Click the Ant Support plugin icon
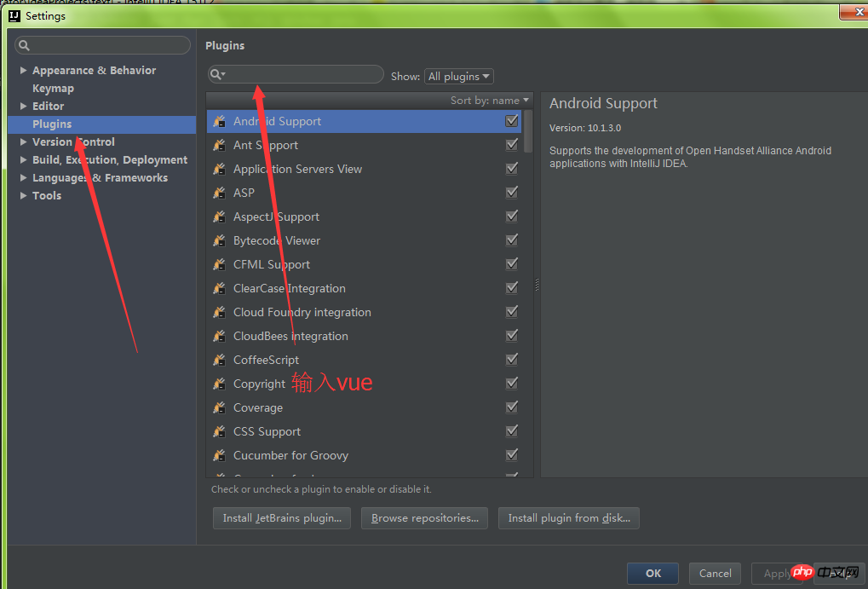The height and width of the screenshot is (589, 868). (x=219, y=145)
